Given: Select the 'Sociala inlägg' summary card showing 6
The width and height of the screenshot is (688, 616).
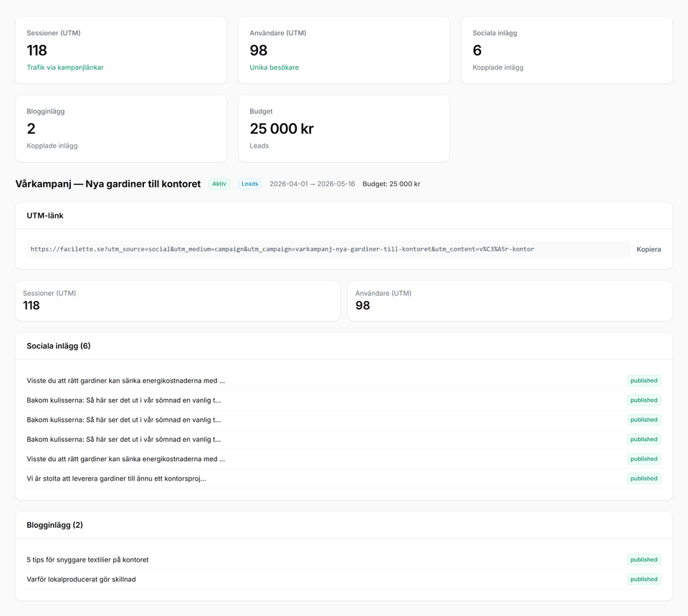Looking at the screenshot, I should coord(566,50).
